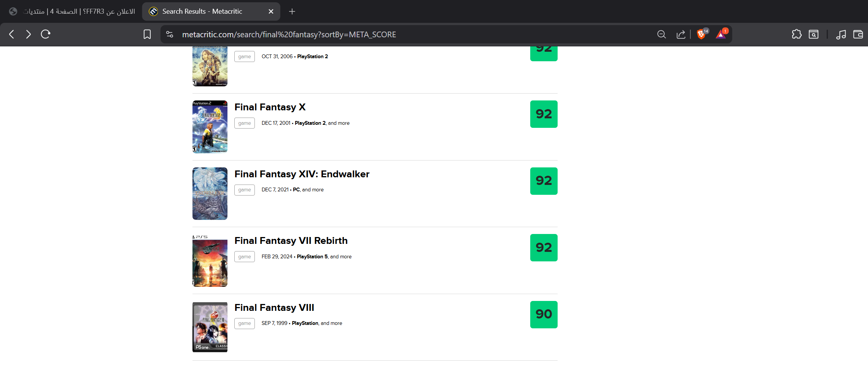Go back to the previous page
This screenshot has height=366, width=868.
(12, 34)
